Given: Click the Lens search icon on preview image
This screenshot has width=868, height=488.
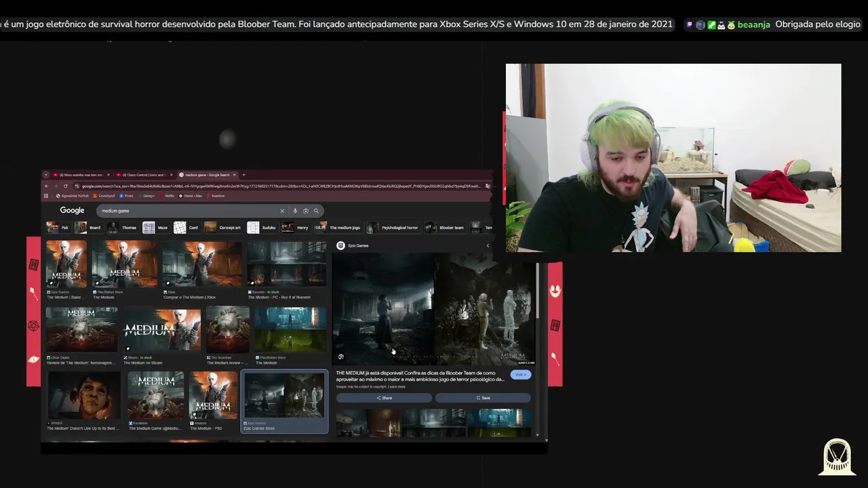Looking at the screenshot, I should (341, 357).
